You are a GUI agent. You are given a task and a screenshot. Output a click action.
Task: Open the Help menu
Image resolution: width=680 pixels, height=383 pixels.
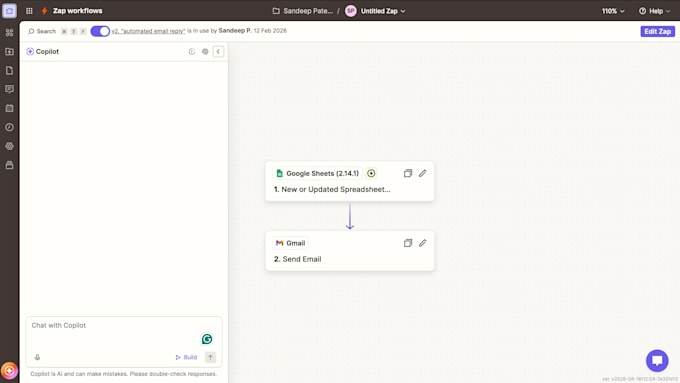pyautogui.click(x=654, y=11)
